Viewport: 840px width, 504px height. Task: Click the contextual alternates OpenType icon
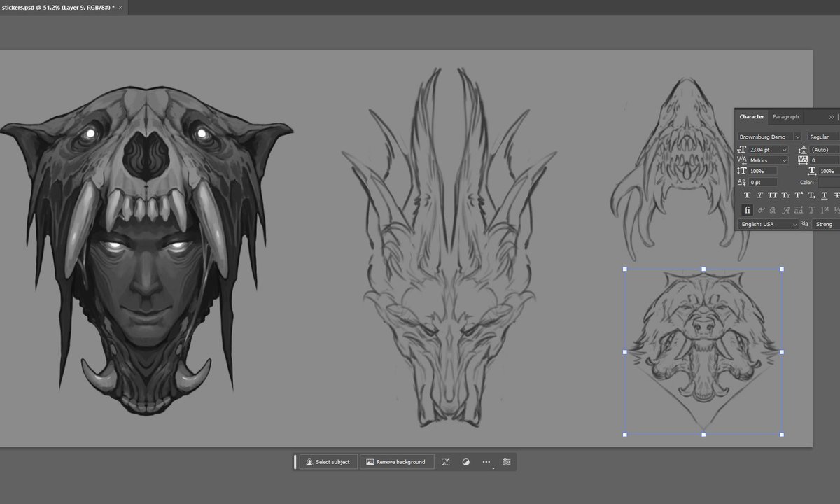(x=761, y=210)
